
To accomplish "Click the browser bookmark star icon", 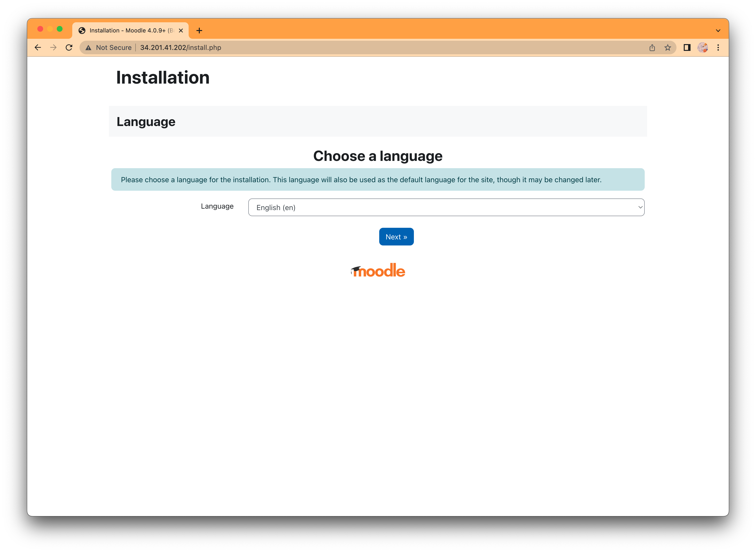I will (668, 47).
